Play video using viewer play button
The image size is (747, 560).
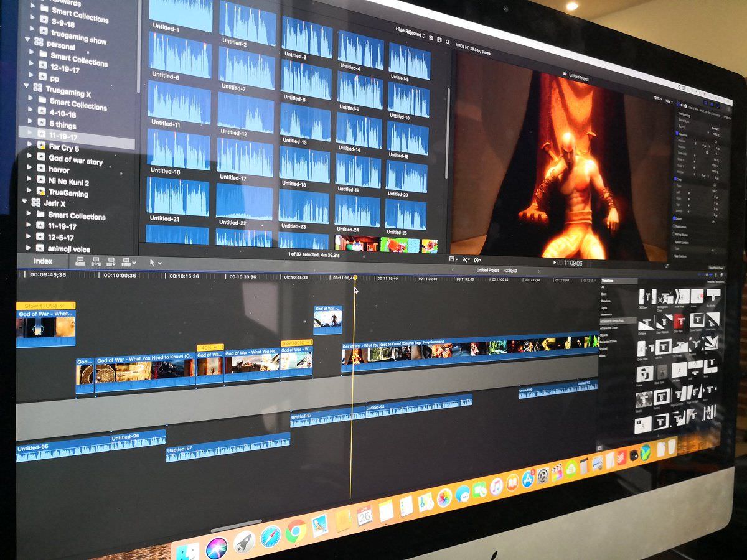[x=555, y=263]
